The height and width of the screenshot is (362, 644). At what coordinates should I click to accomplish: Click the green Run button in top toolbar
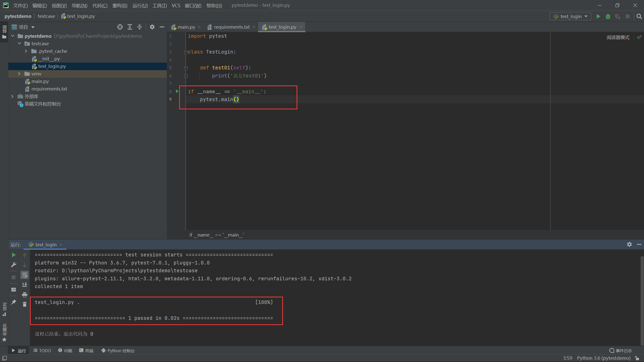[x=598, y=16]
